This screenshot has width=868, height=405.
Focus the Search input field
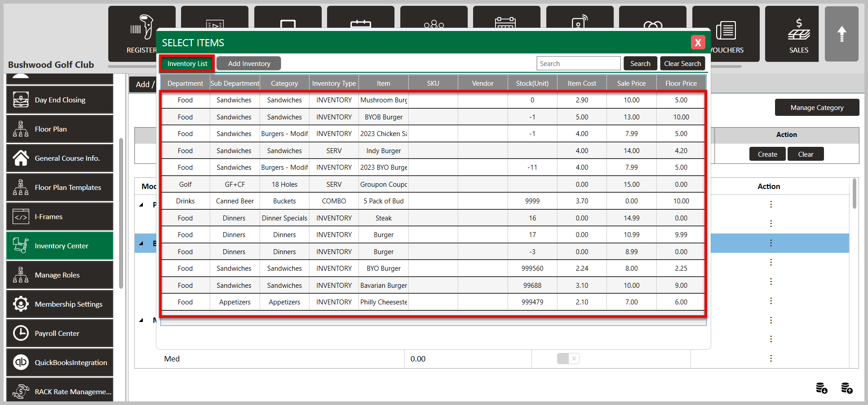click(579, 63)
